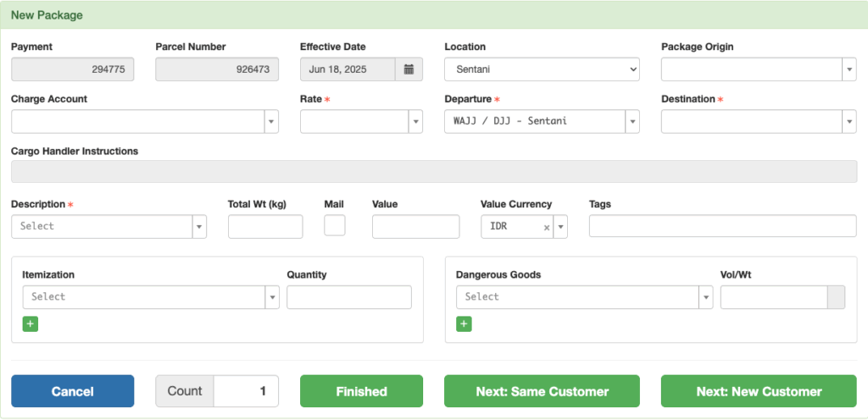Open the Itemization Select dropdown
The image size is (868, 420).
tap(151, 296)
